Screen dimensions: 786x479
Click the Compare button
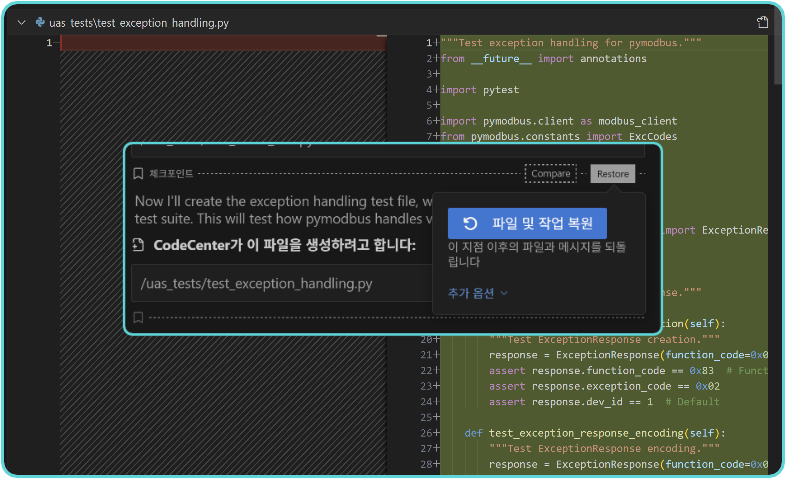pyautogui.click(x=550, y=173)
